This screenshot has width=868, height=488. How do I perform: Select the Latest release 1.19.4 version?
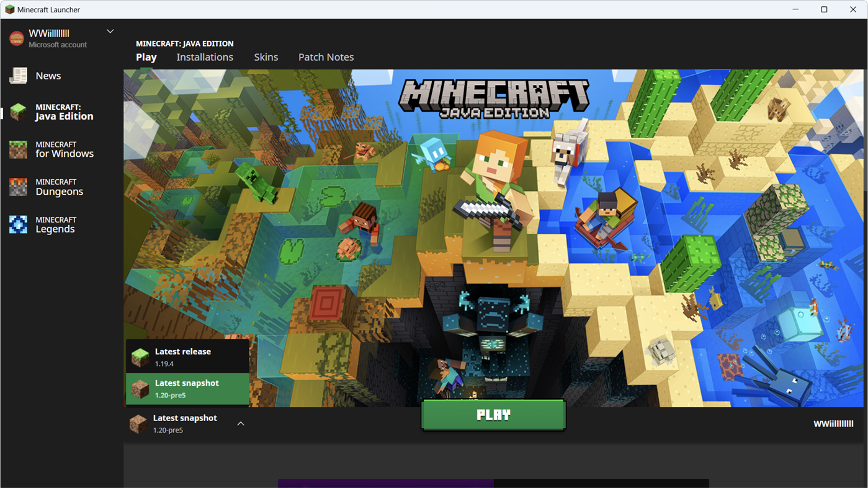tap(186, 356)
